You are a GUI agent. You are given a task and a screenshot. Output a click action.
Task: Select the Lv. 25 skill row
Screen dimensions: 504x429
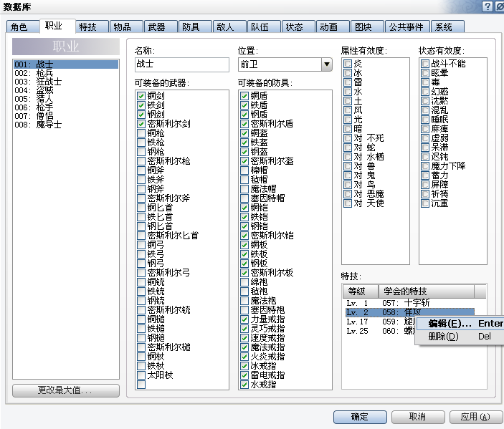379,331
